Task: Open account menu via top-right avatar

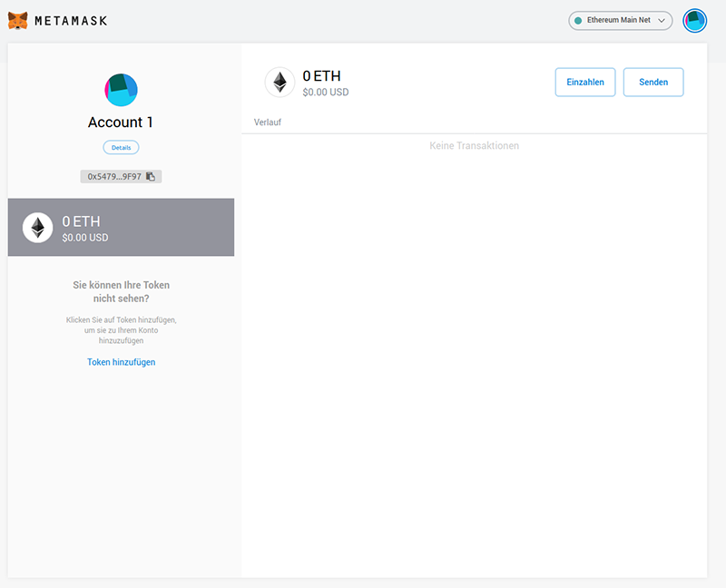Action: pos(694,21)
